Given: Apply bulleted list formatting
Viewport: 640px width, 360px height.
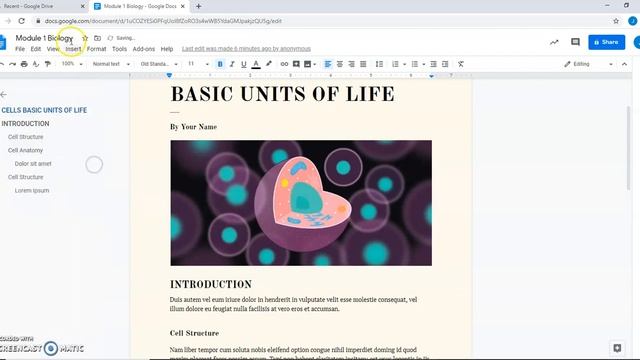Looking at the screenshot, I should pos(414,64).
